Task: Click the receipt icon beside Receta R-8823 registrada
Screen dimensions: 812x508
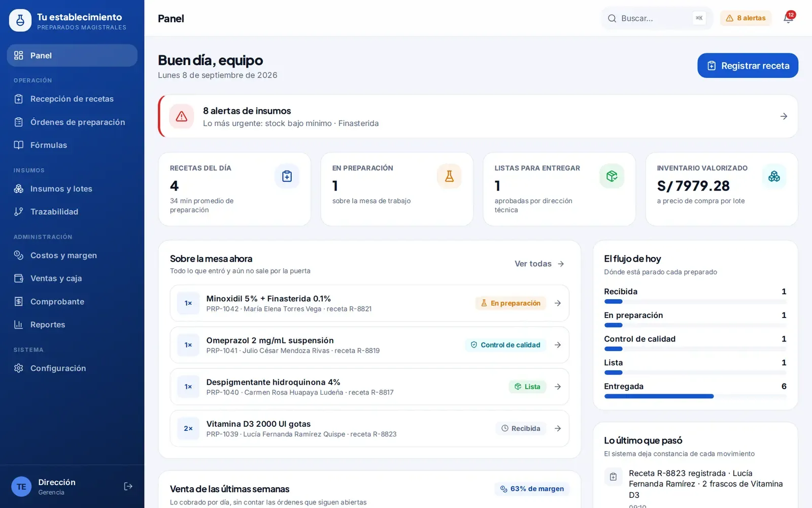Action: coord(613,477)
